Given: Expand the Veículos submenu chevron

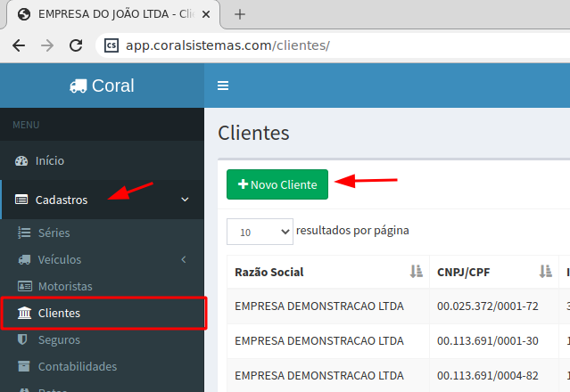Looking at the screenshot, I should (184, 260).
